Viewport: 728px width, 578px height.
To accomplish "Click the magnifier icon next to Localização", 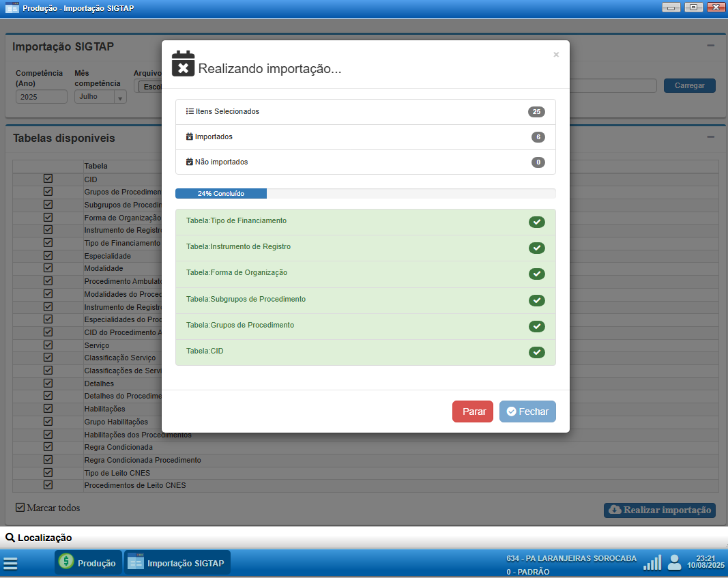I will pyautogui.click(x=10, y=538).
